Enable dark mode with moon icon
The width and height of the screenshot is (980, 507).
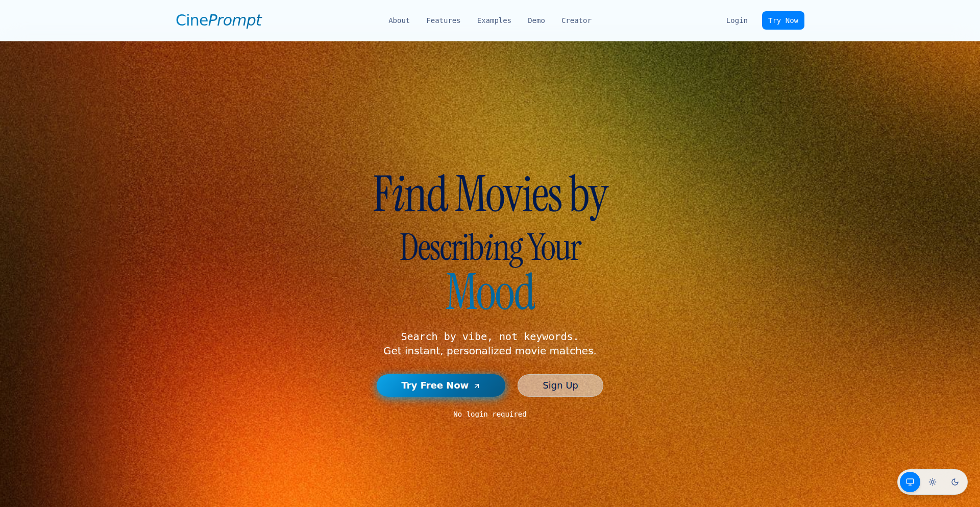[x=955, y=482]
